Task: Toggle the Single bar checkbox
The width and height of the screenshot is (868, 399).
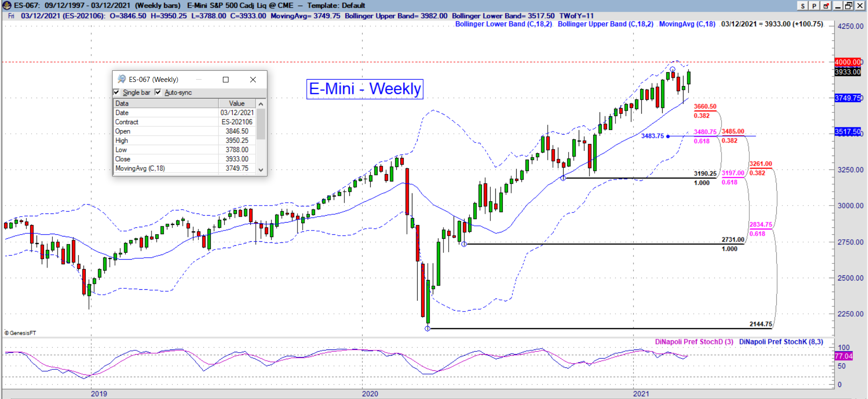Action: [x=117, y=92]
